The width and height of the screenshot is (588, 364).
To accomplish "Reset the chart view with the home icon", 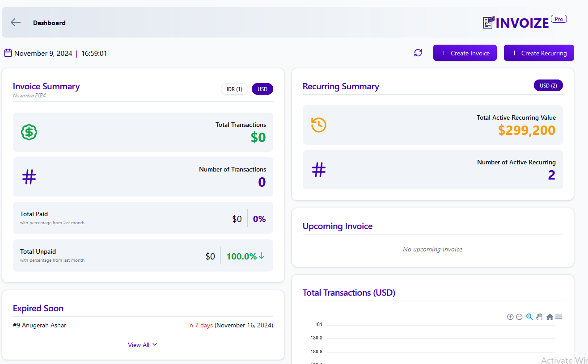I will (x=550, y=317).
